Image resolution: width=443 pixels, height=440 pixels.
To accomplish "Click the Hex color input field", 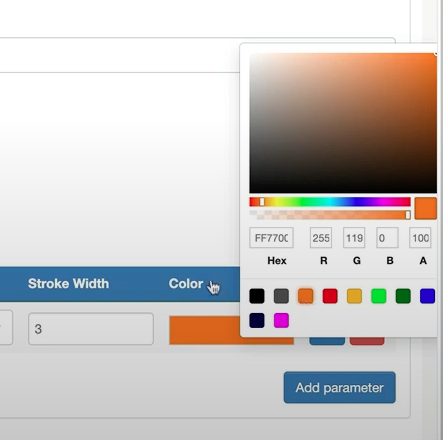I will [x=271, y=238].
